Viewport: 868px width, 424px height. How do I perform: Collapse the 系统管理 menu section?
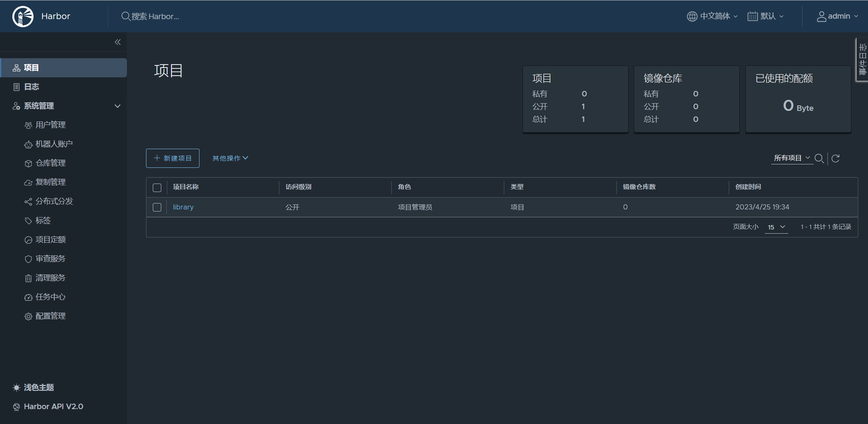coord(117,106)
